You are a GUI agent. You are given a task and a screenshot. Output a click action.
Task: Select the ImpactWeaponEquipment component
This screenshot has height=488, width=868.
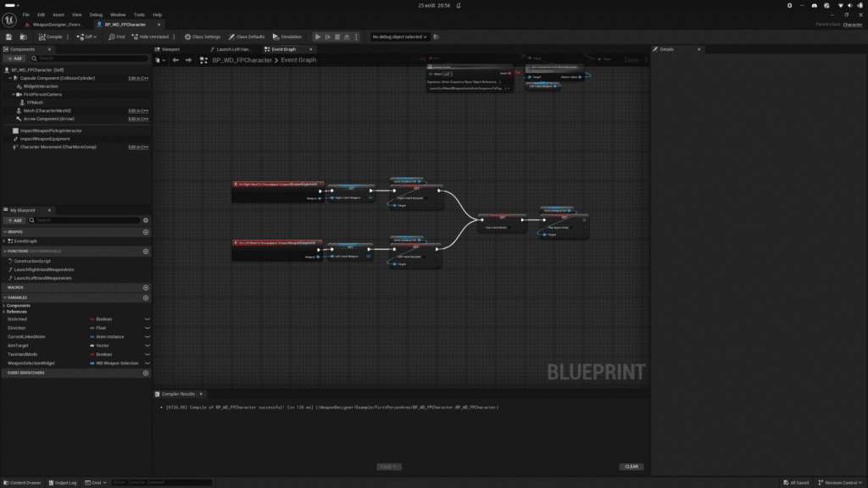pos(45,139)
